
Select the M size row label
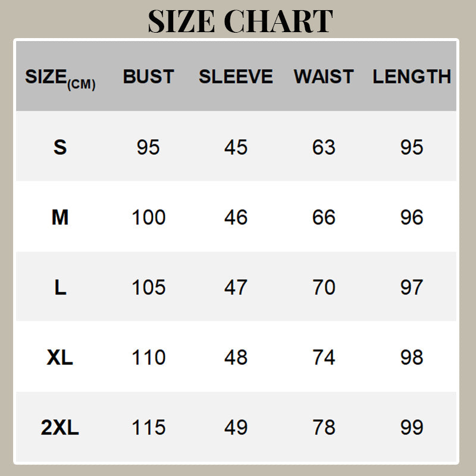coord(60,217)
